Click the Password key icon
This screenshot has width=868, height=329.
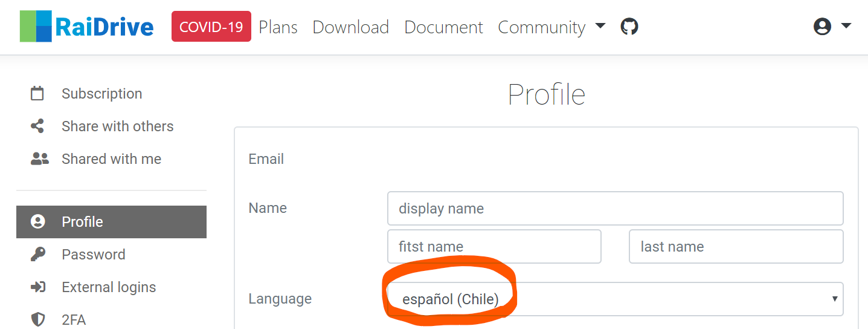37,255
